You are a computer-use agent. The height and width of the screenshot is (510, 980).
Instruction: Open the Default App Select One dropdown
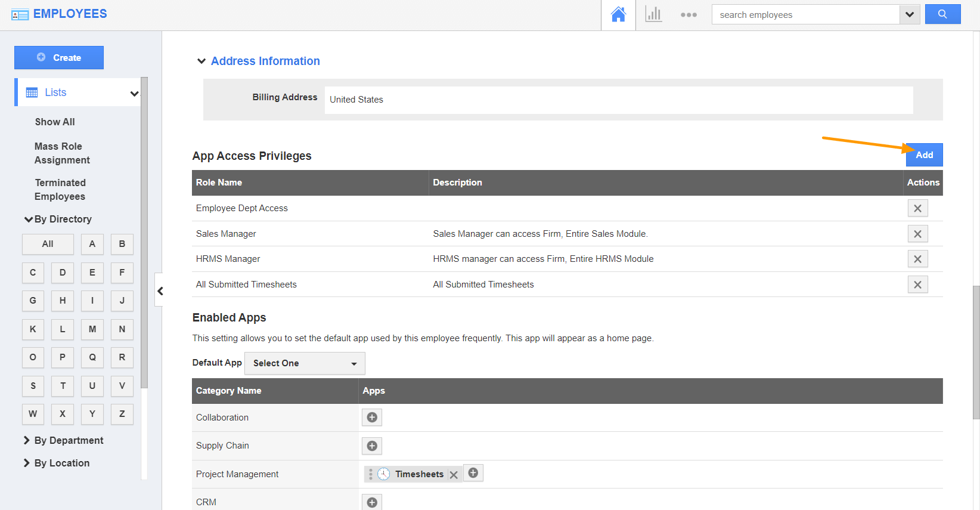pyautogui.click(x=305, y=363)
